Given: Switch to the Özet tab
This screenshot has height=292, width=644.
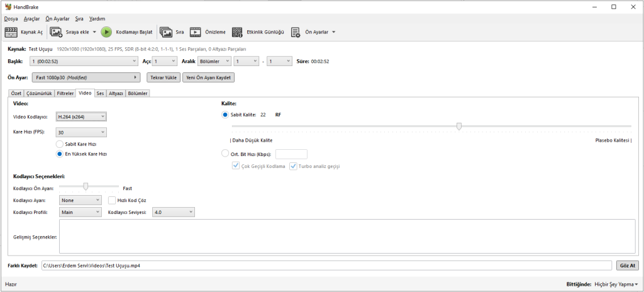Looking at the screenshot, I should click(16, 93).
